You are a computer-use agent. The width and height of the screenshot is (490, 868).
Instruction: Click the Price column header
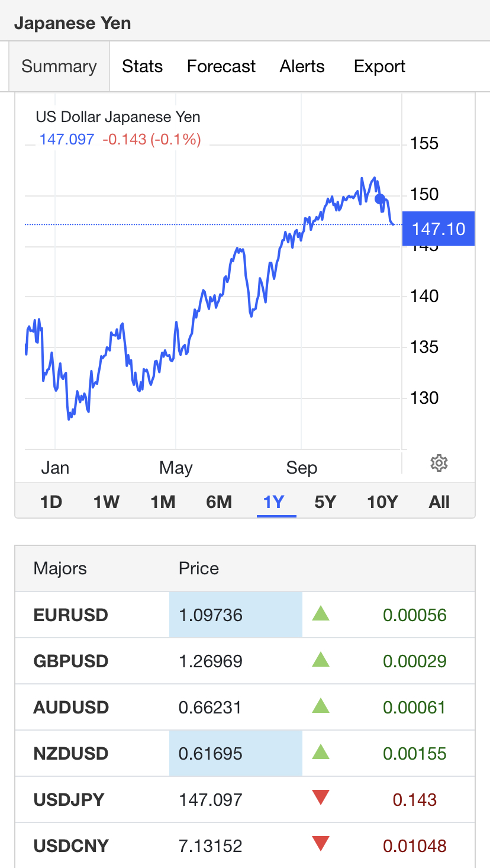[x=199, y=568]
